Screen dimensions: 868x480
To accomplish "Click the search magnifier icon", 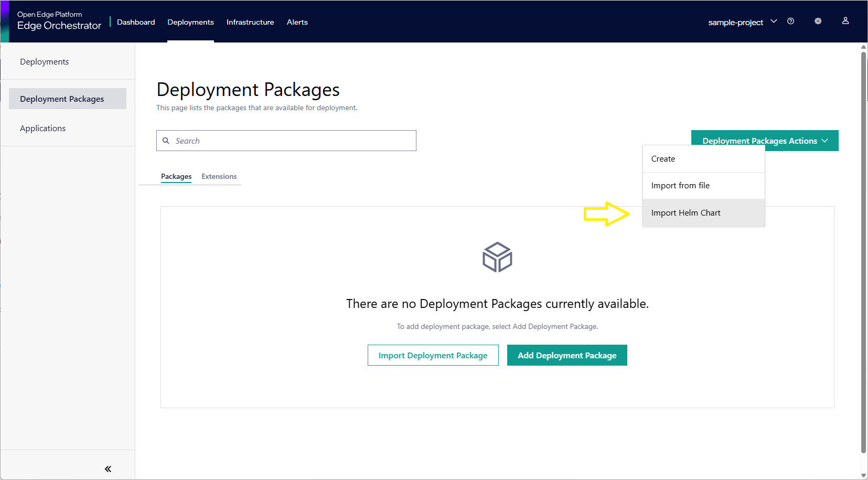I will click(166, 141).
